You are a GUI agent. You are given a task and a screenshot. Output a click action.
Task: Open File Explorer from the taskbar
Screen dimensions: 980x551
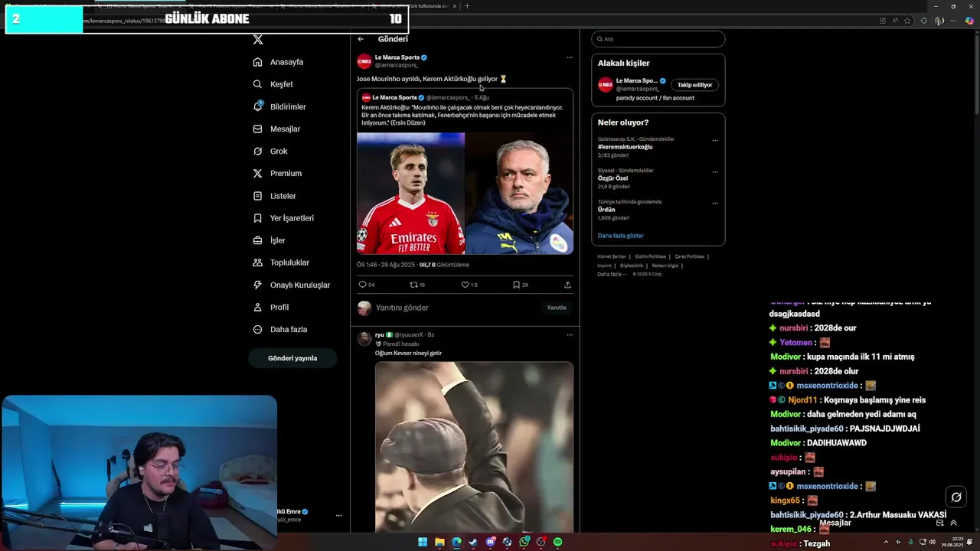(439, 542)
